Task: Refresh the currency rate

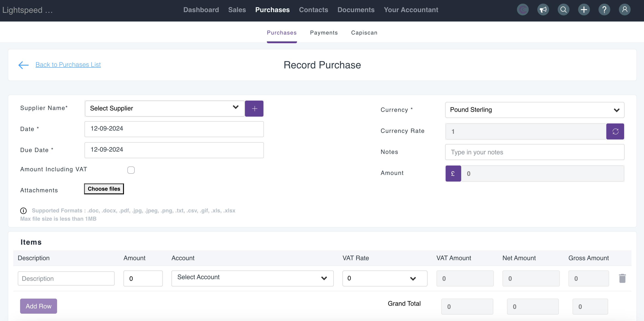Action: (x=615, y=131)
